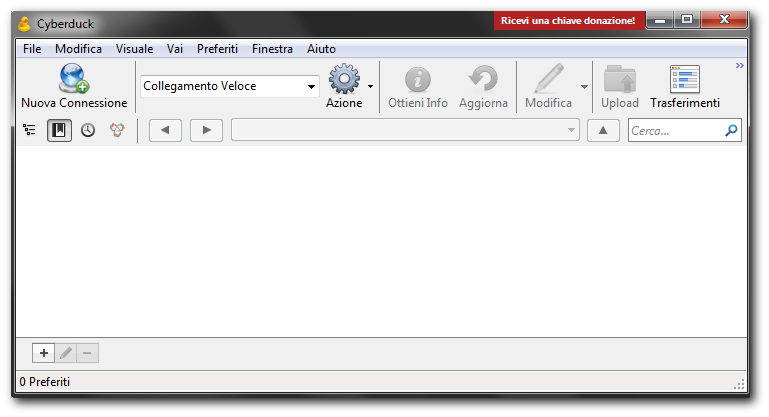This screenshot has height=417, width=769.
Task: Click the Modifica pencil toolbar icon
Action: pyautogui.click(x=548, y=78)
